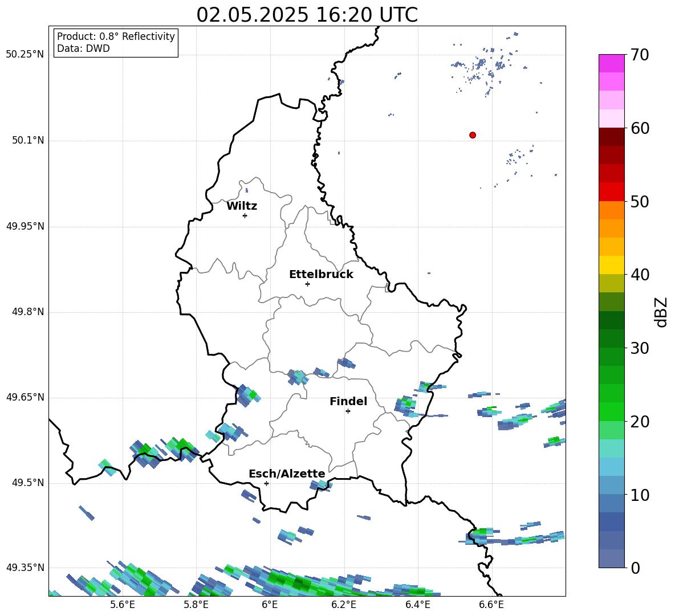Click the magenta 70 dBZ color band
This screenshot has height=616, width=675.
tap(611, 63)
